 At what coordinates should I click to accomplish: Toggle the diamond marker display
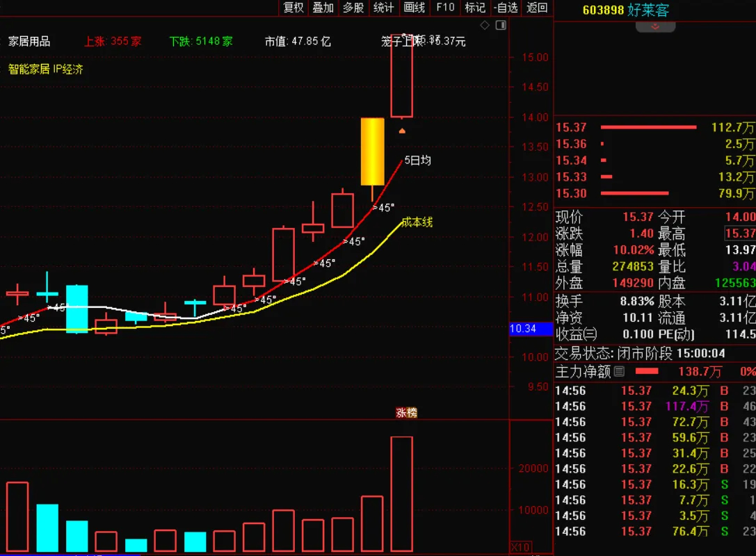pyautogui.click(x=485, y=24)
